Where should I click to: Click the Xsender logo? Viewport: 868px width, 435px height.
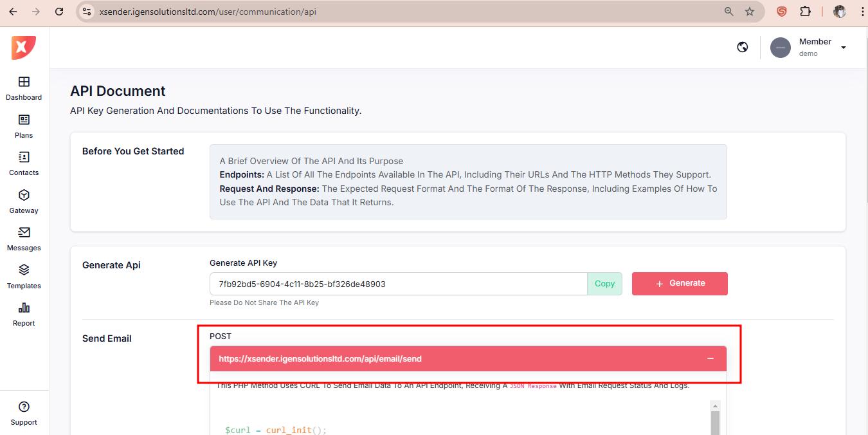tap(24, 48)
